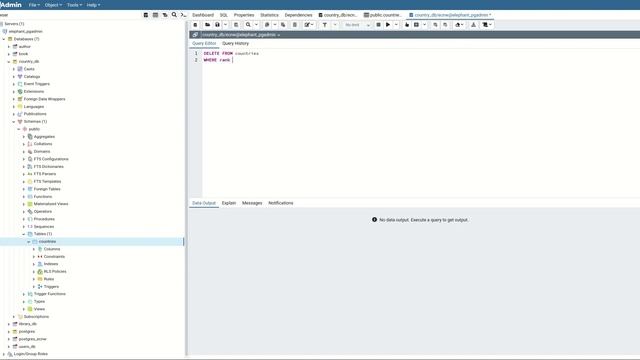Image resolution: width=640 pixels, height=360 pixels.
Task: Collapse the Tables (1) node
Action: click(24, 234)
